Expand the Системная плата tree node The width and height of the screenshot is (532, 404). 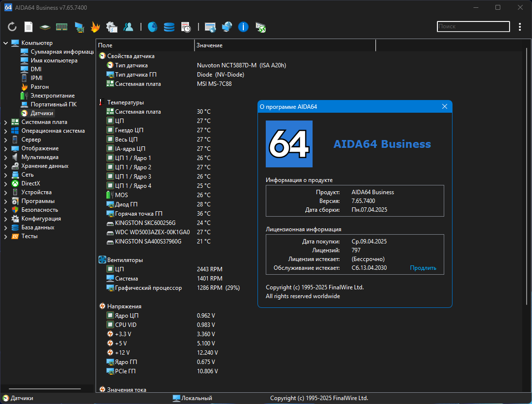click(6, 122)
